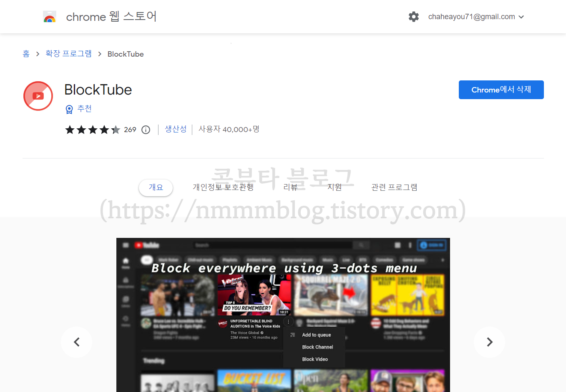The image size is (566, 392).
Task: Show rating info via the i icon
Action: tap(146, 130)
